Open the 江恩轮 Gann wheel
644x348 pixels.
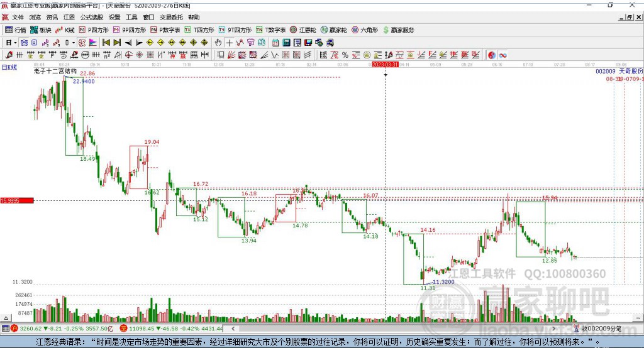coord(303,30)
